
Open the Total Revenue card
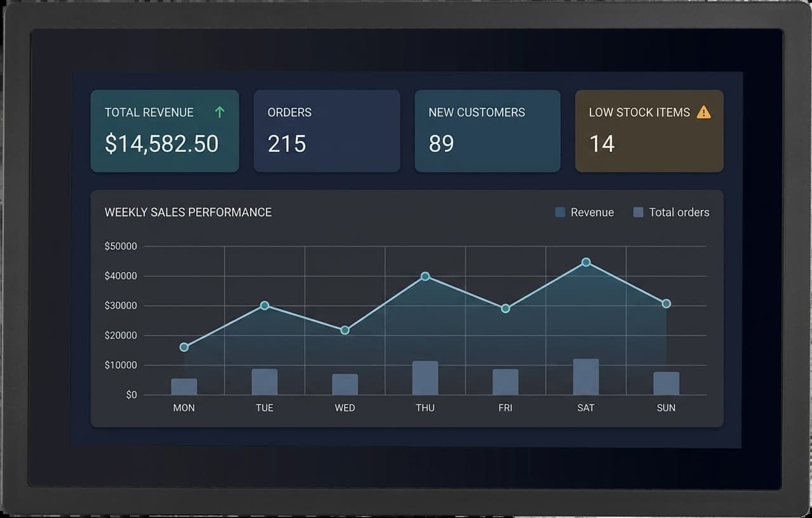(165, 131)
